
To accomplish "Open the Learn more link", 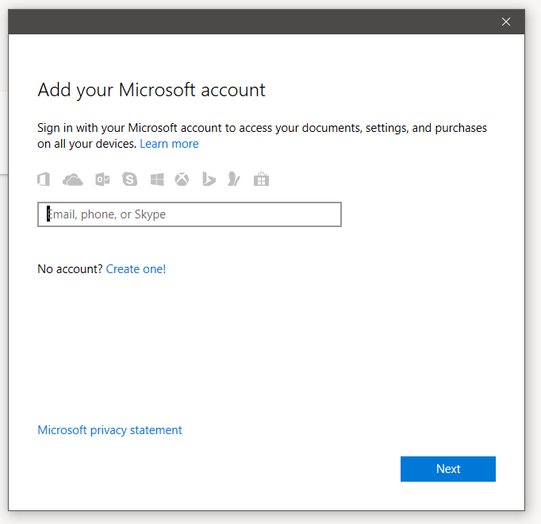I will pos(169,144).
